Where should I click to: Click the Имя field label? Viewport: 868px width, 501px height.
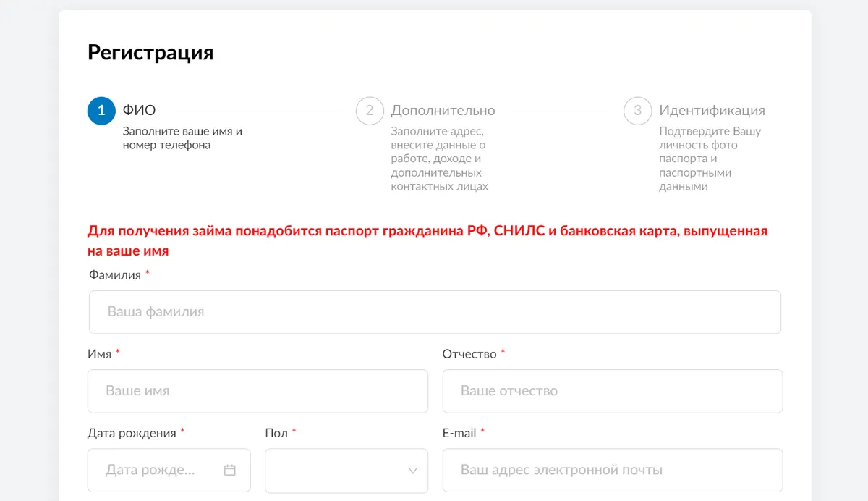click(99, 354)
